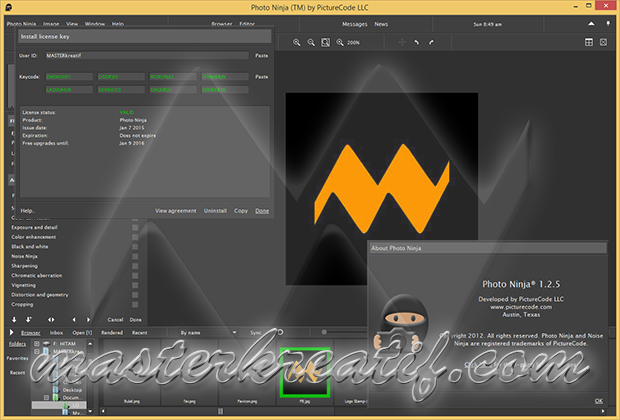Viewport: 620px width, 420px height.
Task: Switch to Editor in the top bar
Action: pyautogui.click(x=247, y=24)
